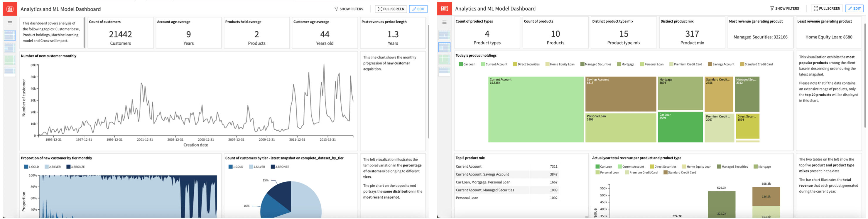Click 2.SILVER legend swatch in pie chart tile
The image size is (868, 219).
coord(251,167)
